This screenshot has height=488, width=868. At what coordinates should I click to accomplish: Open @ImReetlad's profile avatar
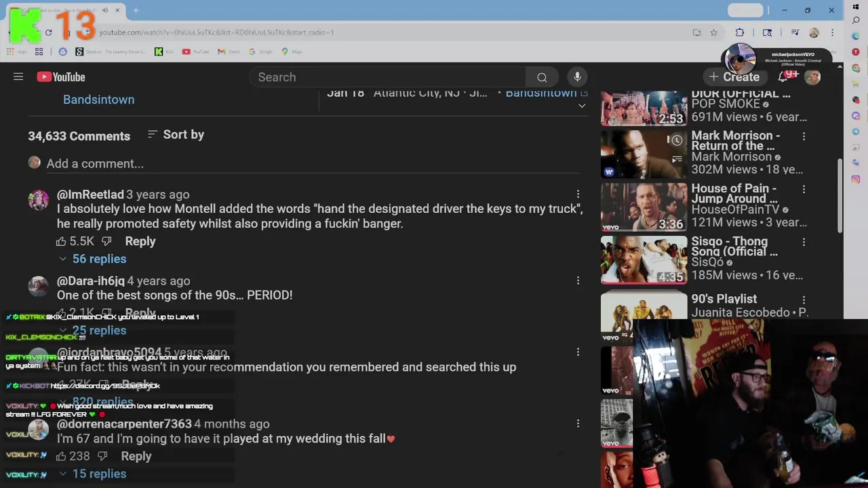tap(39, 200)
